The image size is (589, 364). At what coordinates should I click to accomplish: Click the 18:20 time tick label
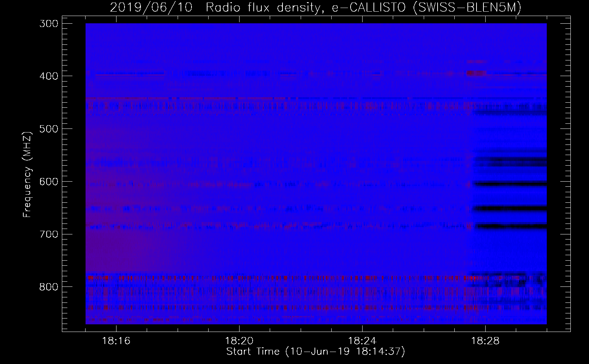coord(239,341)
